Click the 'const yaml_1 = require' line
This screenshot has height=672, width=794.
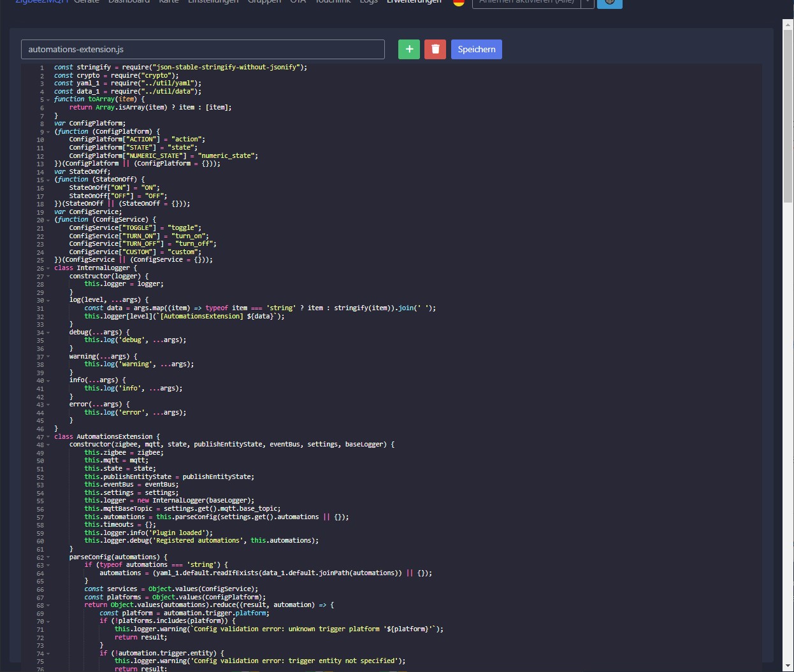tap(127, 83)
